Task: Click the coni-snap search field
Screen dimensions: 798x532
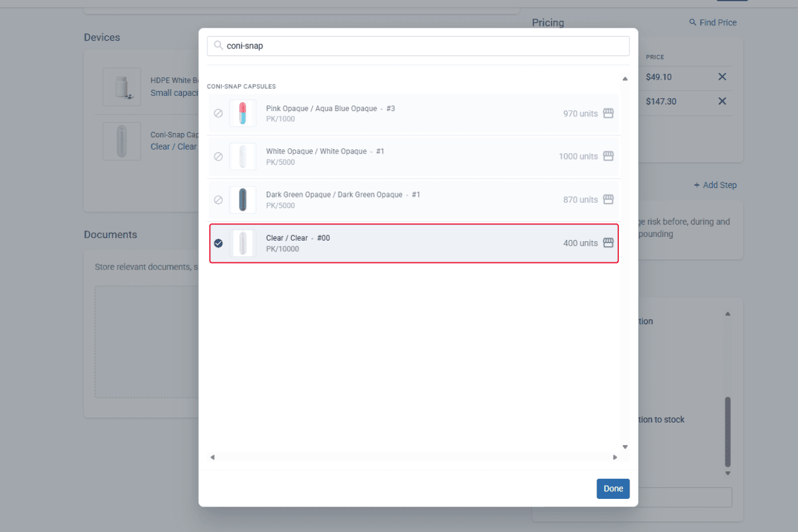Action: point(418,46)
